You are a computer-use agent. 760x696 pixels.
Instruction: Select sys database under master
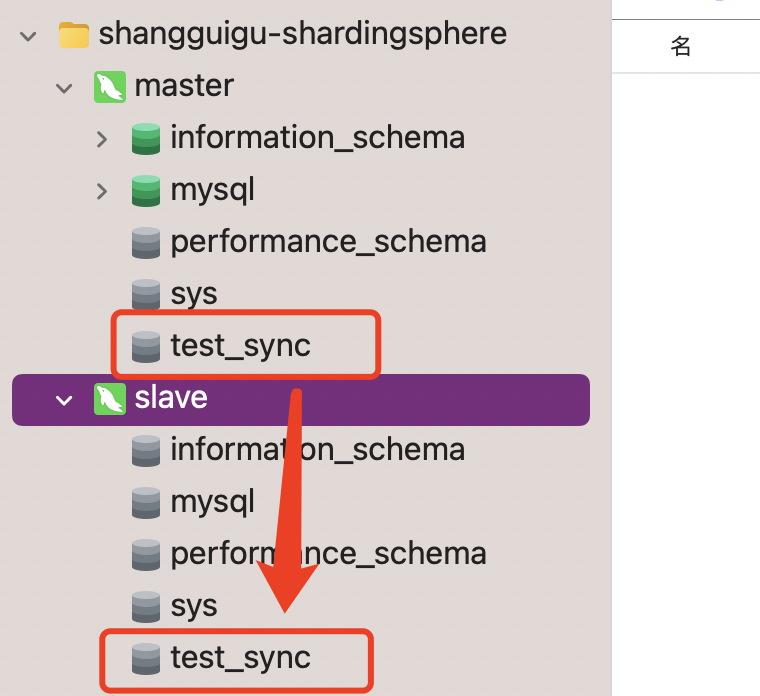point(194,294)
